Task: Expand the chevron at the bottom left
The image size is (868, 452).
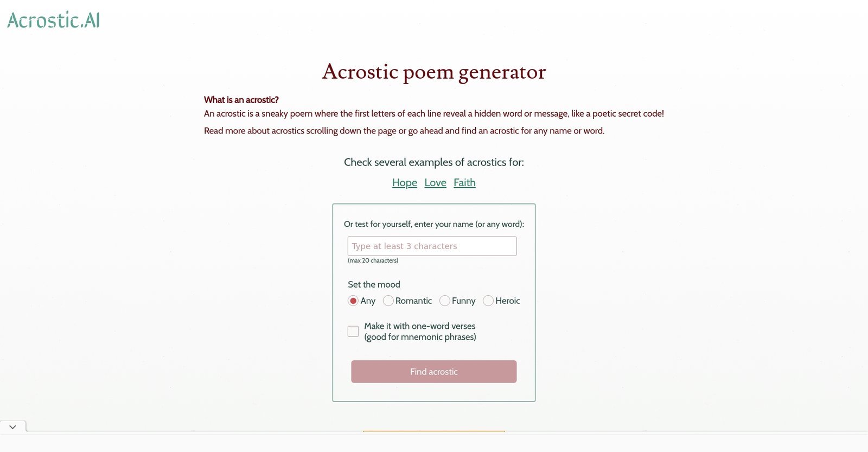Action: click(12, 426)
